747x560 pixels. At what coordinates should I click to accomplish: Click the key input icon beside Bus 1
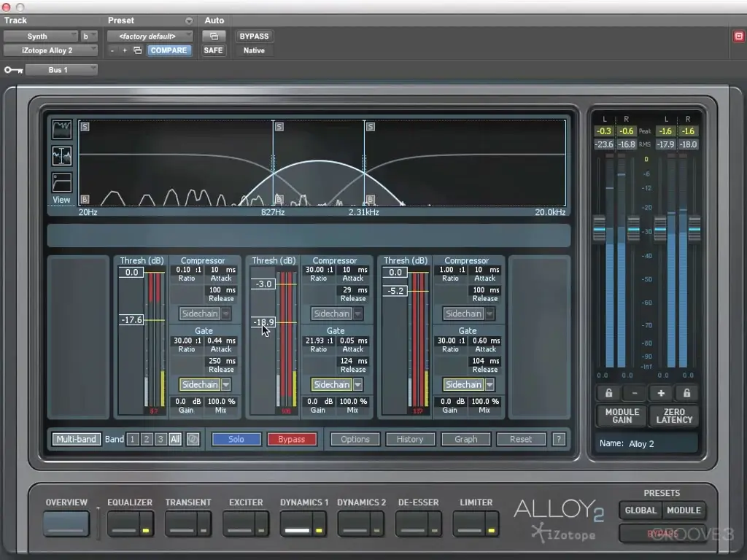[x=13, y=70]
